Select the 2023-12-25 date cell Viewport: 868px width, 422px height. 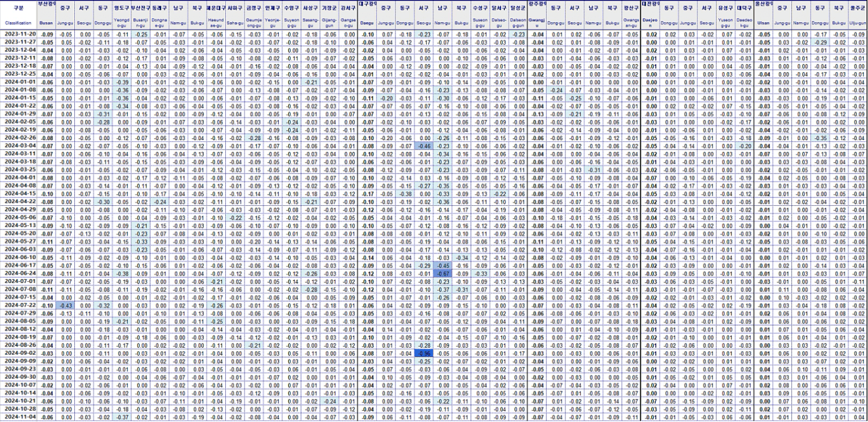18,74
